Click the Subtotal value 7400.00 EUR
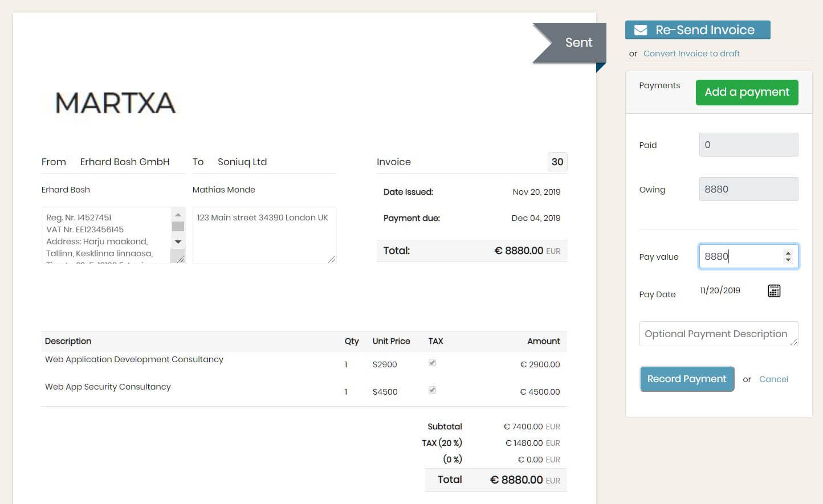Viewport: 823px width, 504px height. tap(532, 427)
